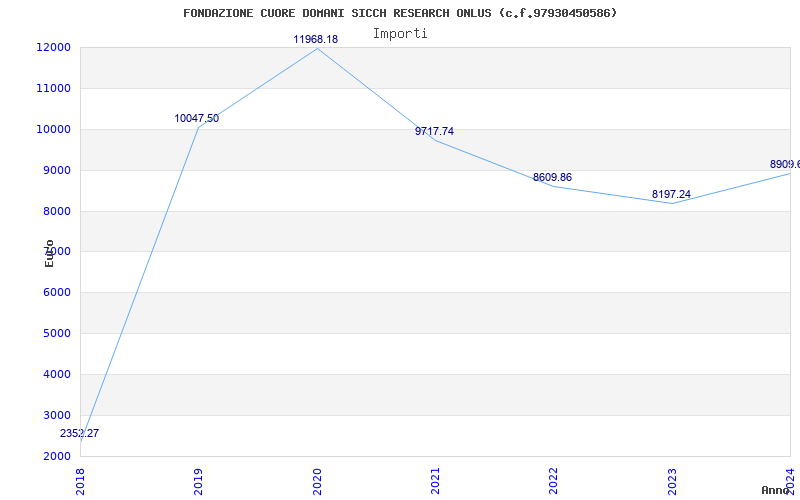Click x-axis year label 2022
This screenshot has width=800, height=500.
553,481
